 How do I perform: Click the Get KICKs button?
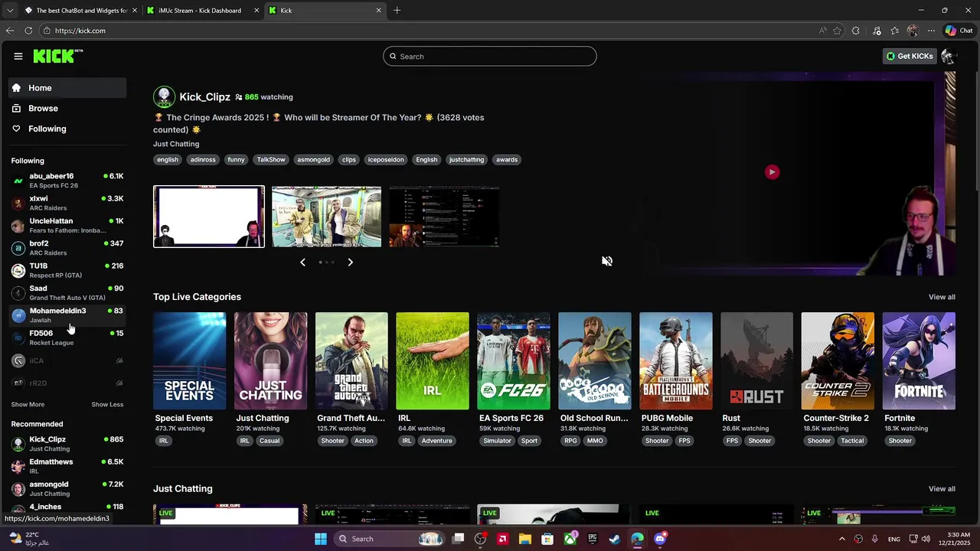click(x=910, y=56)
